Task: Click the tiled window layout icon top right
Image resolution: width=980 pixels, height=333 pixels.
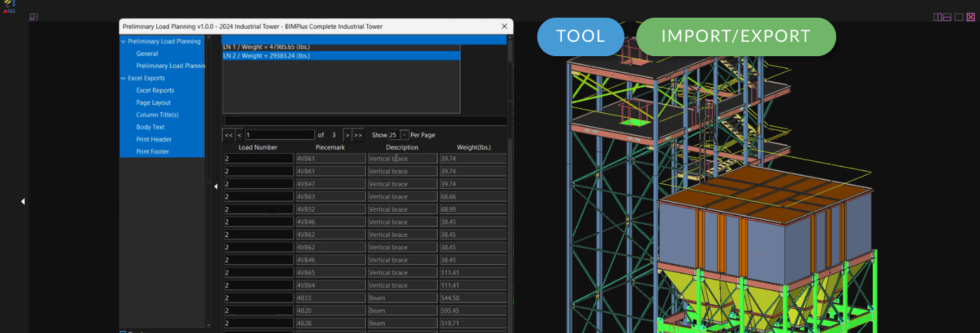Action: point(938,17)
